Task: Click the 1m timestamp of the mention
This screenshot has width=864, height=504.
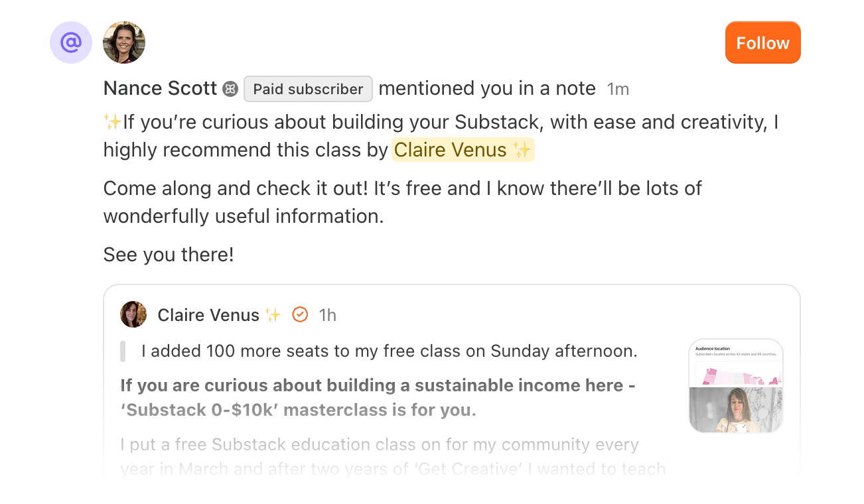Action: click(618, 89)
